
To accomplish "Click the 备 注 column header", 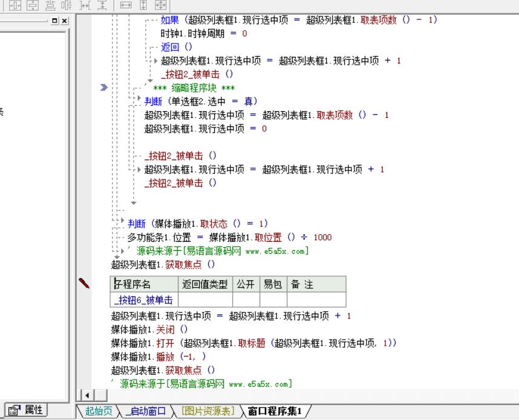I will click(316, 284).
